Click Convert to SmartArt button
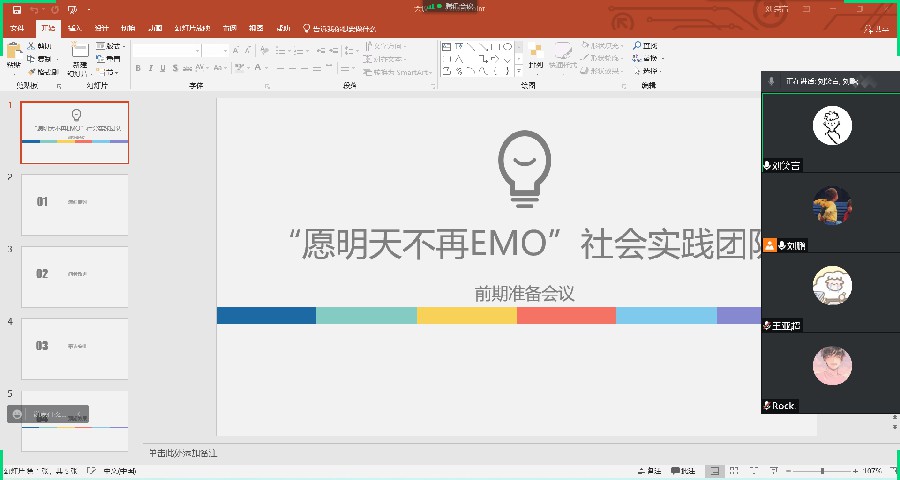The height and width of the screenshot is (480, 900). tap(398, 73)
